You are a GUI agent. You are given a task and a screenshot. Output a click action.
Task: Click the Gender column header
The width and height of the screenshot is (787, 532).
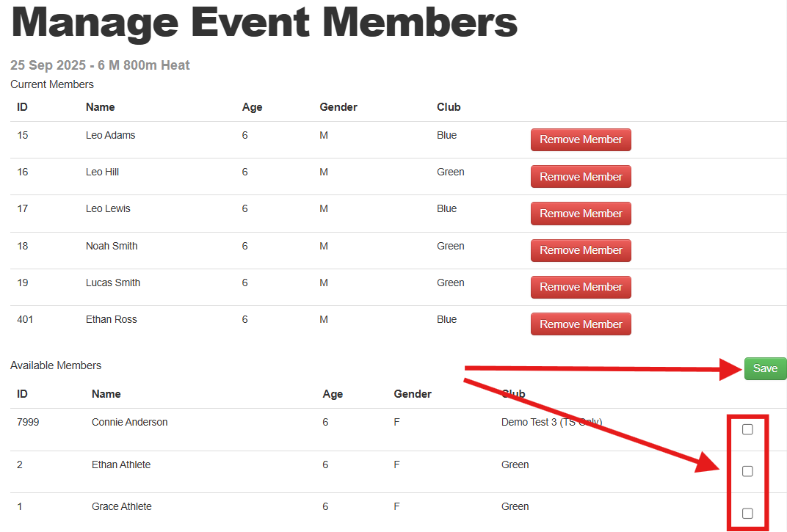(338, 107)
